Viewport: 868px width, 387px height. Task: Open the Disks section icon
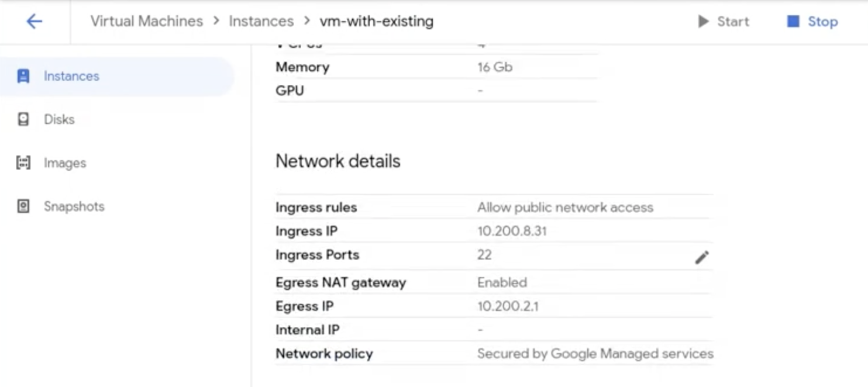pyautogui.click(x=23, y=119)
